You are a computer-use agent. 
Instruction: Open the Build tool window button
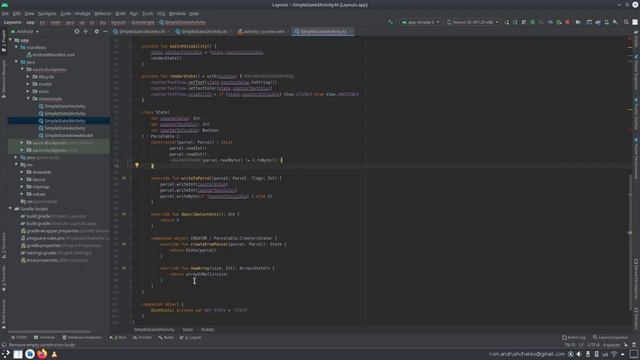pos(166,338)
